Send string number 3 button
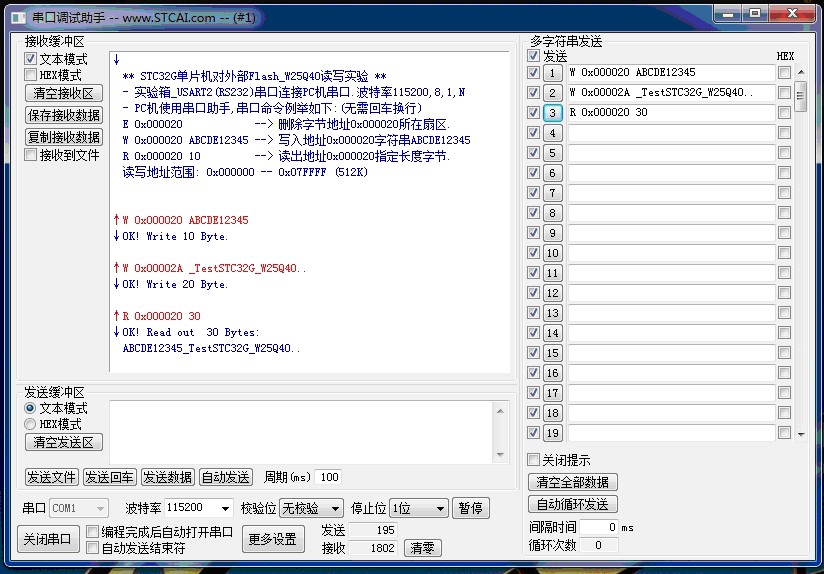The width and height of the screenshot is (824, 574). pos(552,112)
